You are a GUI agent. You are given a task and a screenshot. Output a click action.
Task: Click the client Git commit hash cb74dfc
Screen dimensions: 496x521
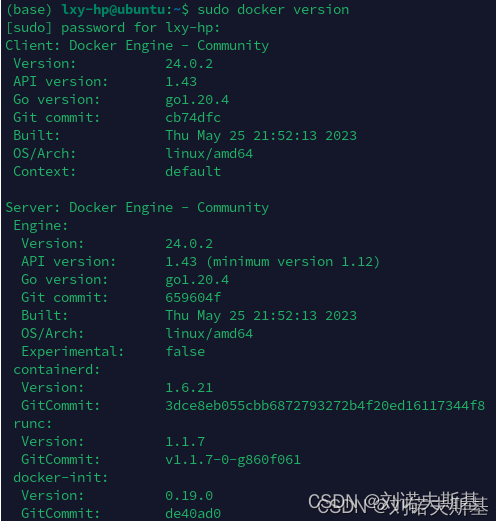(193, 118)
